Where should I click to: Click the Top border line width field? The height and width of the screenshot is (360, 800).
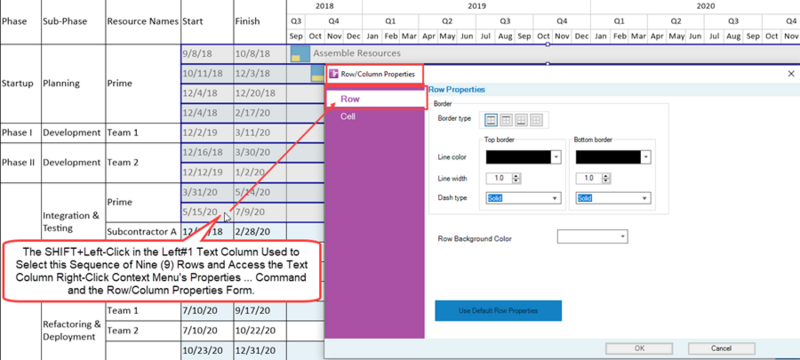(x=499, y=178)
